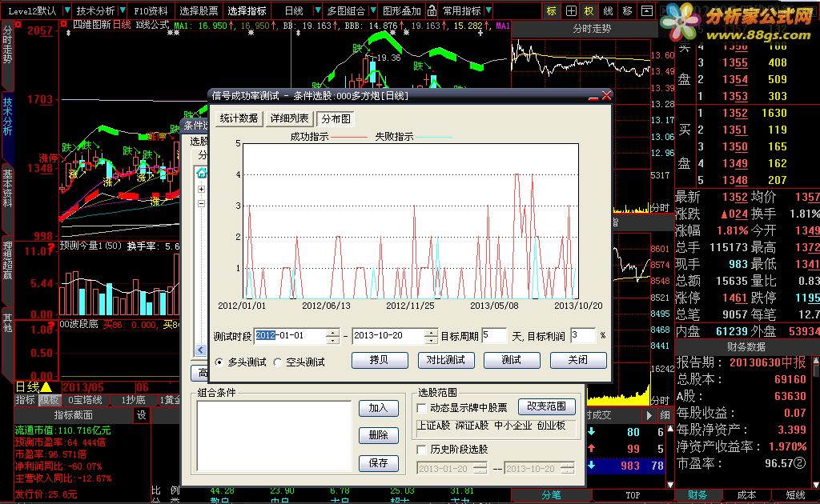Click the padlock icon next to 图形叠加
This screenshot has height=504, width=820.
(x=432, y=11)
